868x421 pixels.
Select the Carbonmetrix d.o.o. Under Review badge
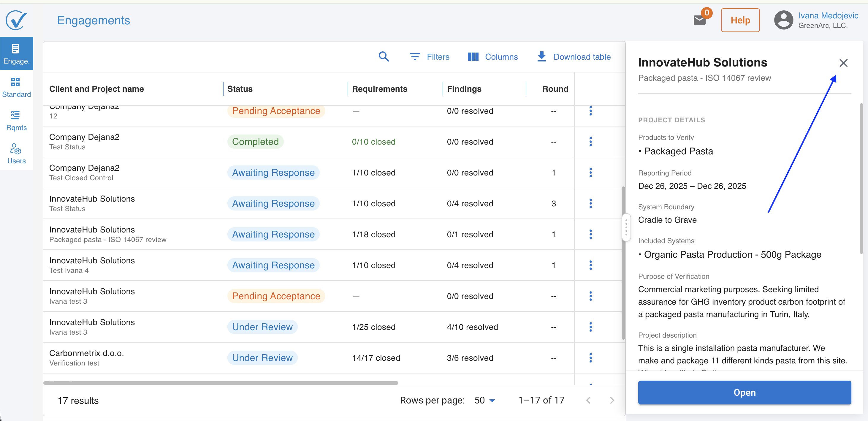pyautogui.click(x=262, y=358)
